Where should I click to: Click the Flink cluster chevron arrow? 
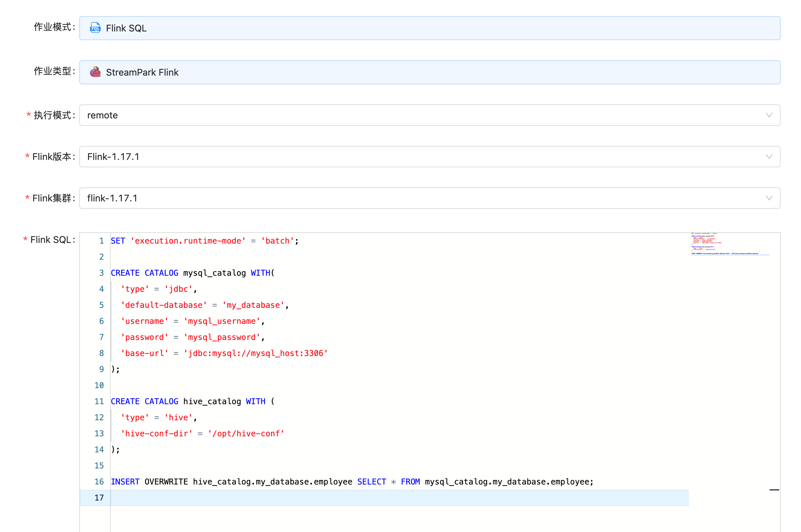click(769, 198)
